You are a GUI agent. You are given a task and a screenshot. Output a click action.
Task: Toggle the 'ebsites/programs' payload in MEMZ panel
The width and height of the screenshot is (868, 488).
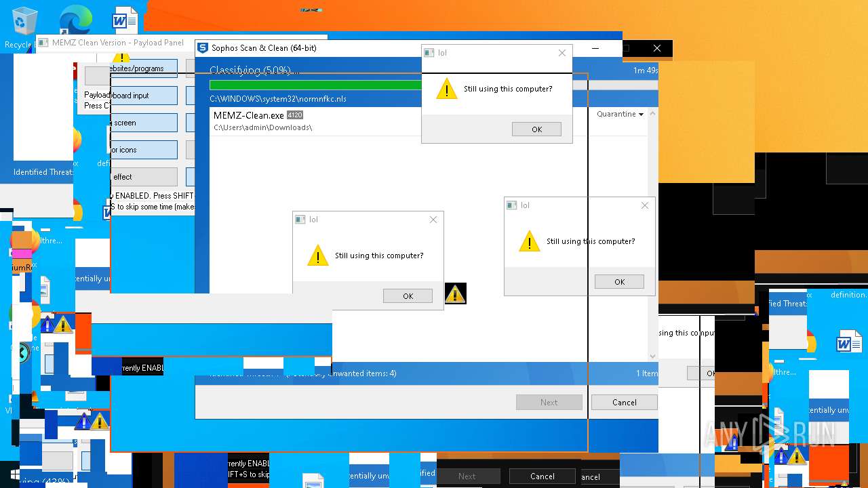click(143, 68)
